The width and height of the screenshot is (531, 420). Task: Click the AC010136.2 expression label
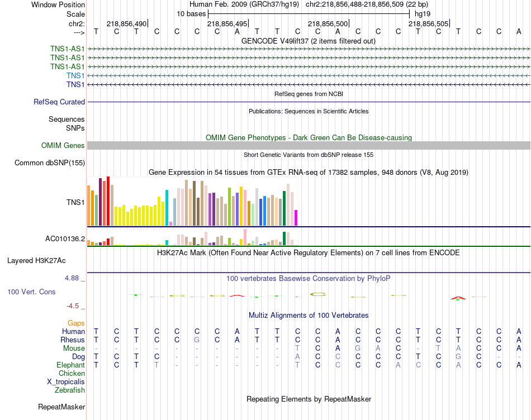pyautogui.click(x=65, y=239)
